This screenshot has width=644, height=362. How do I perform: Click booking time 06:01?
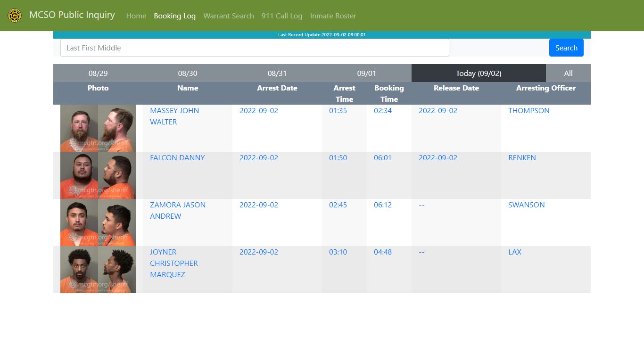383,157
